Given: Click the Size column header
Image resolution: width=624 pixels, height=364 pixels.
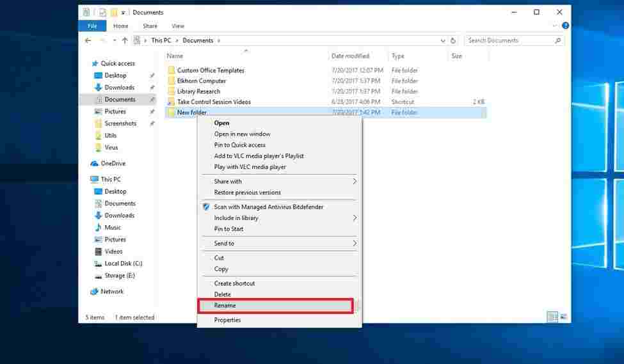Looking at the screenshot, I should point(457,56).
